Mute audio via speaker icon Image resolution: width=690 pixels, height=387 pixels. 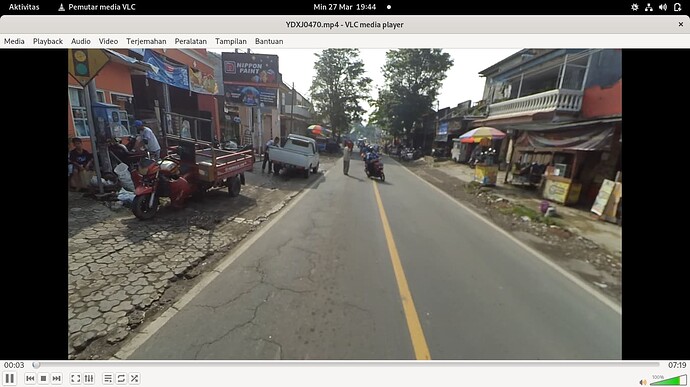[x=643, y=382]
